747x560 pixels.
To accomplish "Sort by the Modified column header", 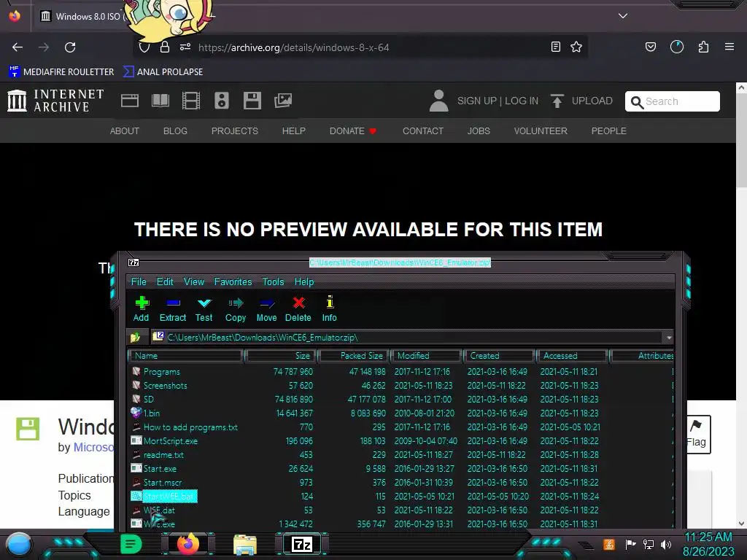I will [427, 356].
